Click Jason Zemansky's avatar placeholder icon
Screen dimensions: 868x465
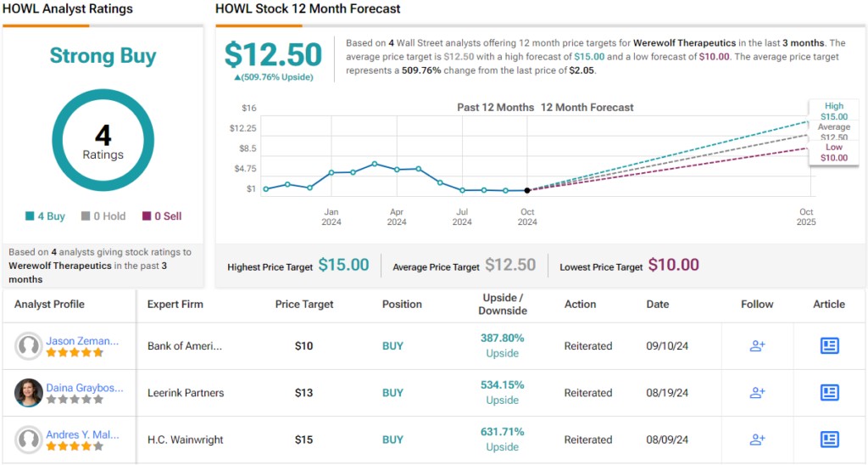click(29, 346)
